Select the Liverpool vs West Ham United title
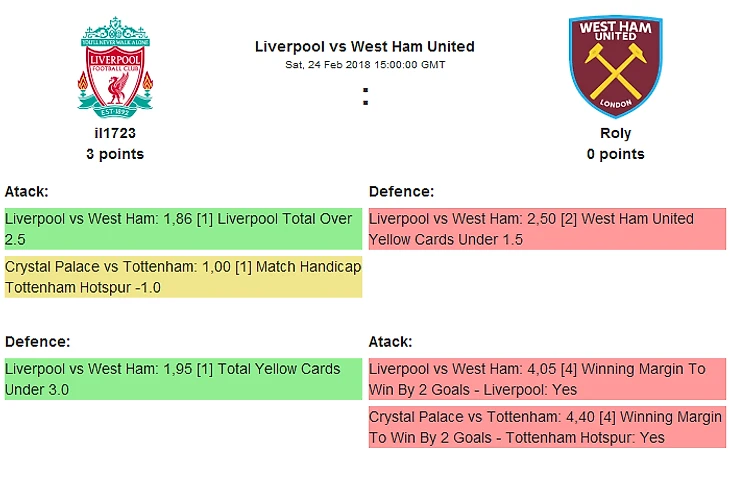This screenshot has width=730, height=480. point(364,46)
